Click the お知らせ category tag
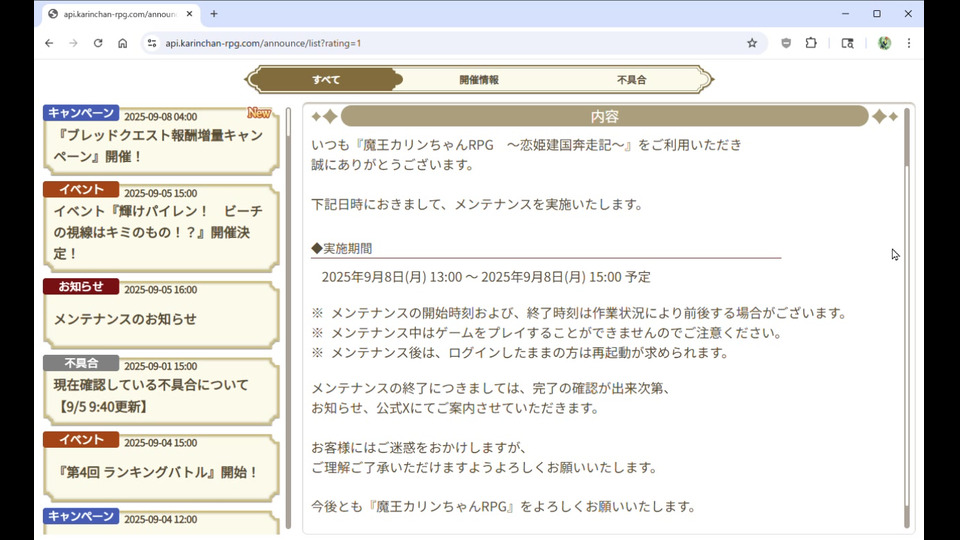This screenshot has height=540, width=960. (x=81, y=287)
